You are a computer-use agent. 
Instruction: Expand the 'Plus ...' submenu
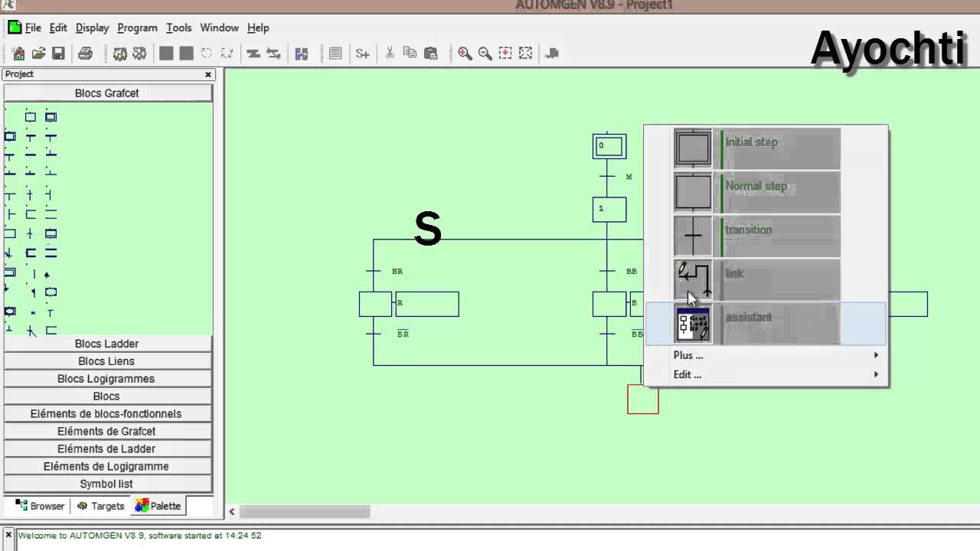(766, 355)
